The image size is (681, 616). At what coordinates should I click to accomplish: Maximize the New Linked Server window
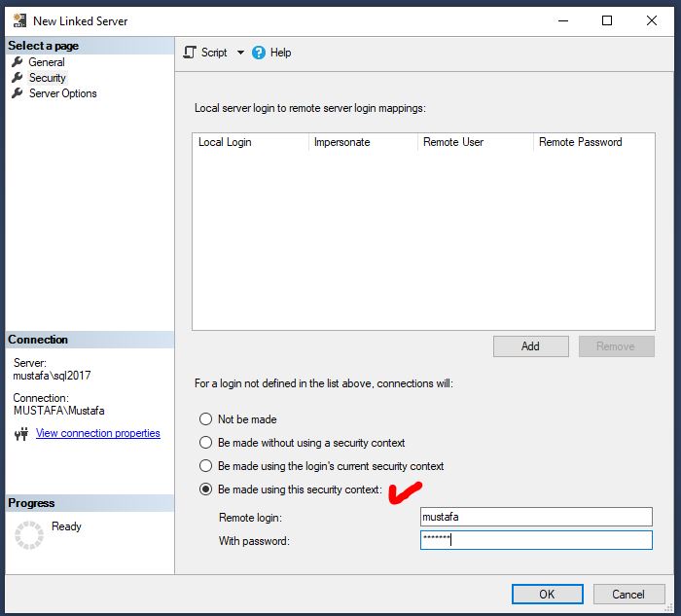607,20
